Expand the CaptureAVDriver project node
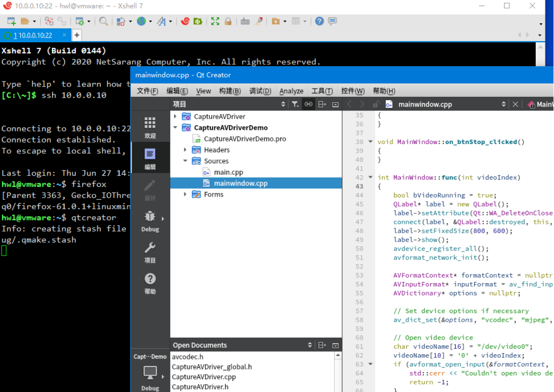Screen dimensions: 554x392 pyautogui.click(x=175, y=116)
